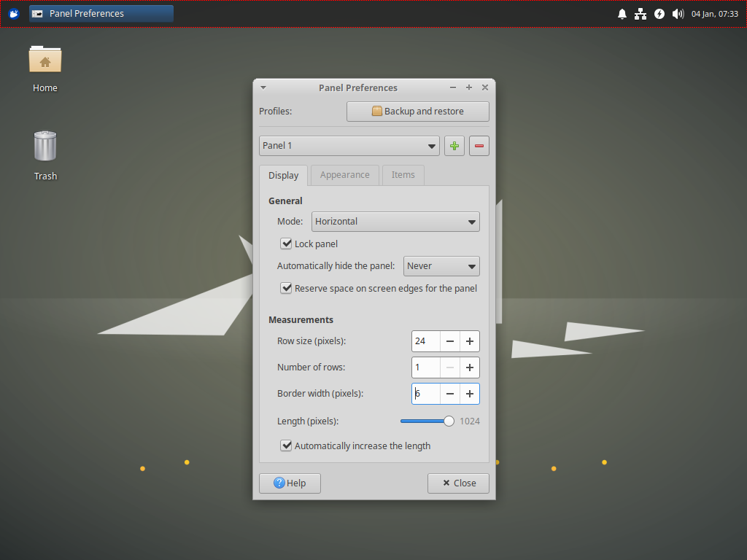This screenshot has width=747, height=560.
Task: Open the Trash from the desktop
Action: point(44,149)
